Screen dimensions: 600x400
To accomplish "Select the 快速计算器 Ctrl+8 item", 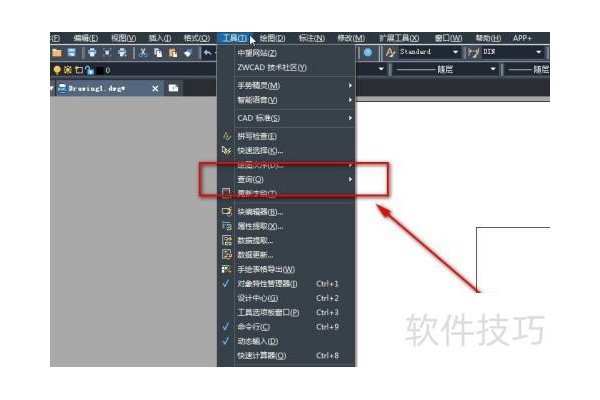I will point(286,355).
